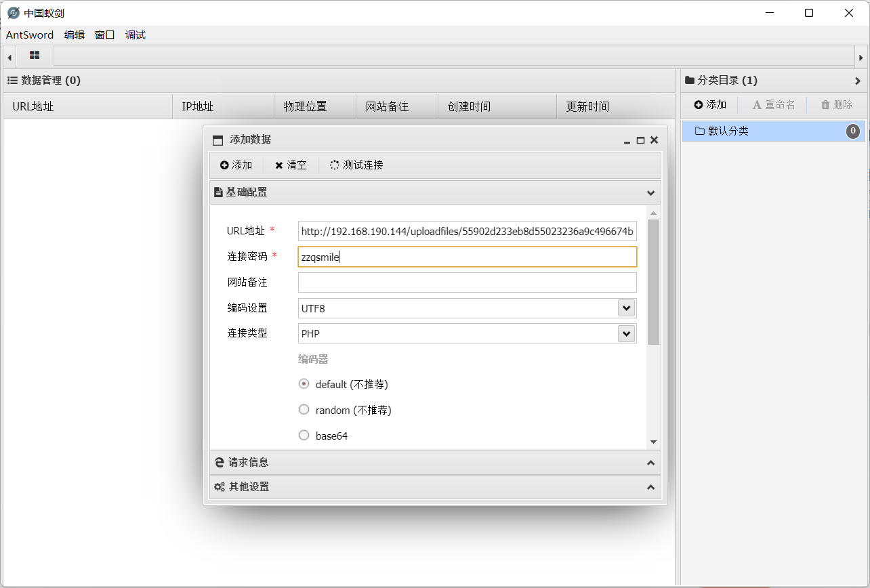This screenshot has height=588, width=870.
Task: Open the 窗口 menu
Action: tap(105, 35)
